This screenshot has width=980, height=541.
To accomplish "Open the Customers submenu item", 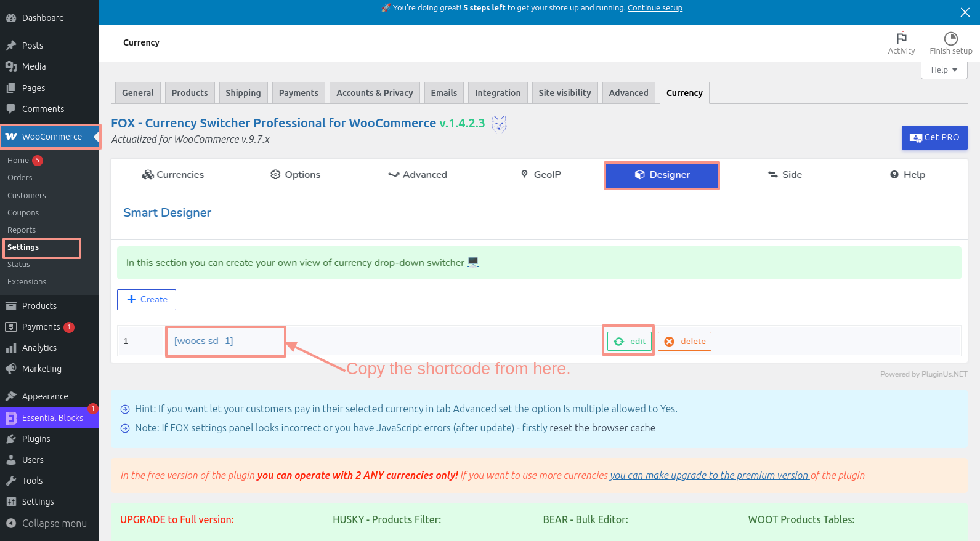I will tap(26, 196).
